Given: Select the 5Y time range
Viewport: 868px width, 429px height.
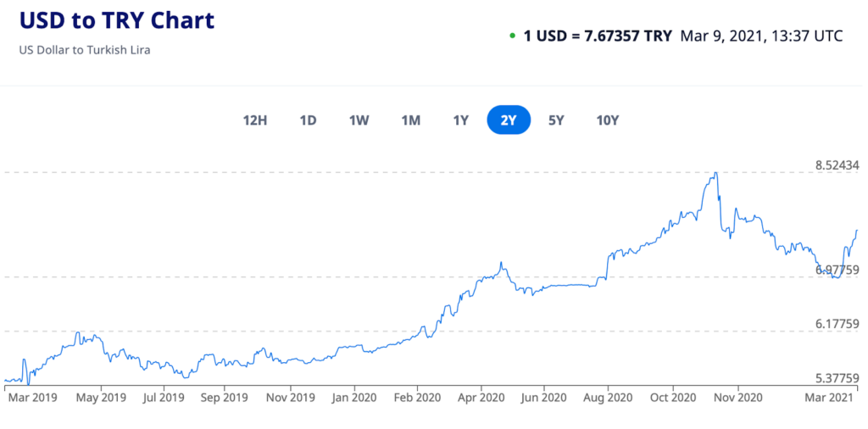Looking at the screenshot, I should click(556, 120).
